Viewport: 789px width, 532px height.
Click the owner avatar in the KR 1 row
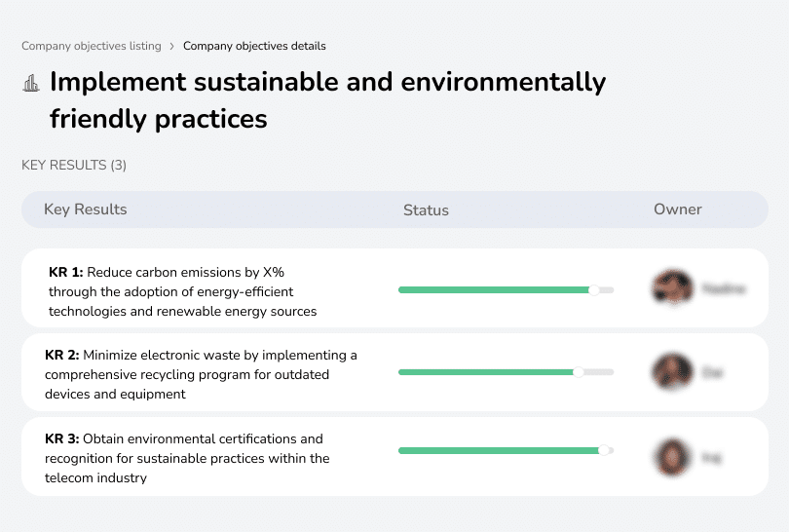(672, 287)
